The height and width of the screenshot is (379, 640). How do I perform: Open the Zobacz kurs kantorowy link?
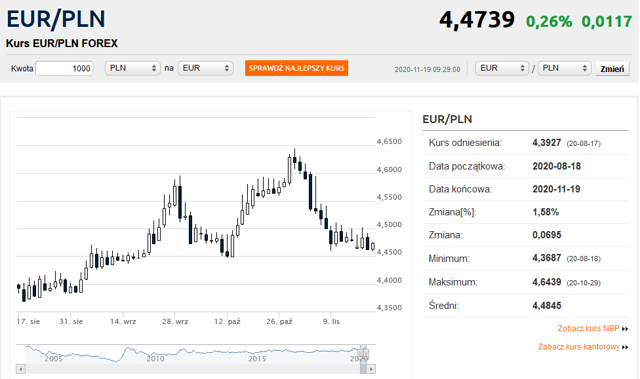(578, 347)
